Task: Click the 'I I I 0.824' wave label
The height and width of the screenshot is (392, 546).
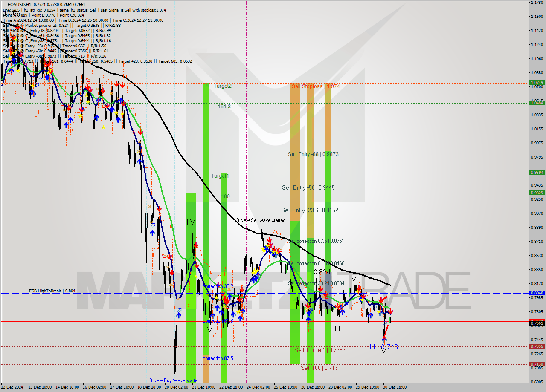Action: pyautogui.click(x=316, y=272)
